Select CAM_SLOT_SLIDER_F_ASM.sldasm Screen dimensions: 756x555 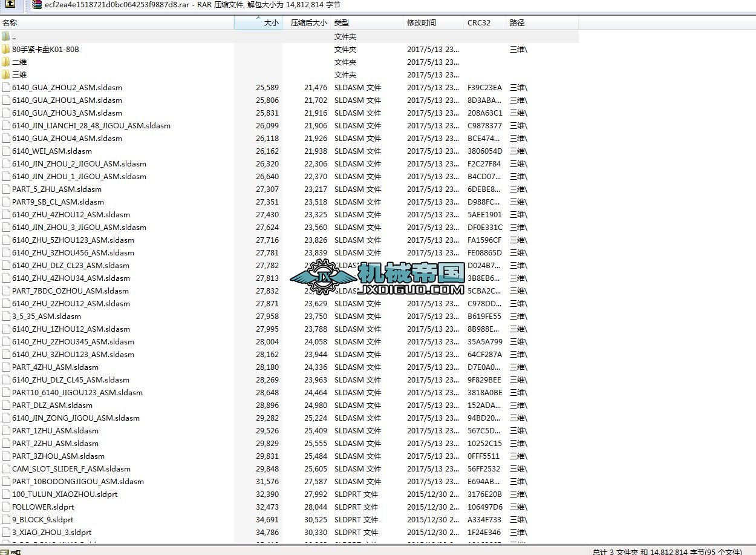71,469
